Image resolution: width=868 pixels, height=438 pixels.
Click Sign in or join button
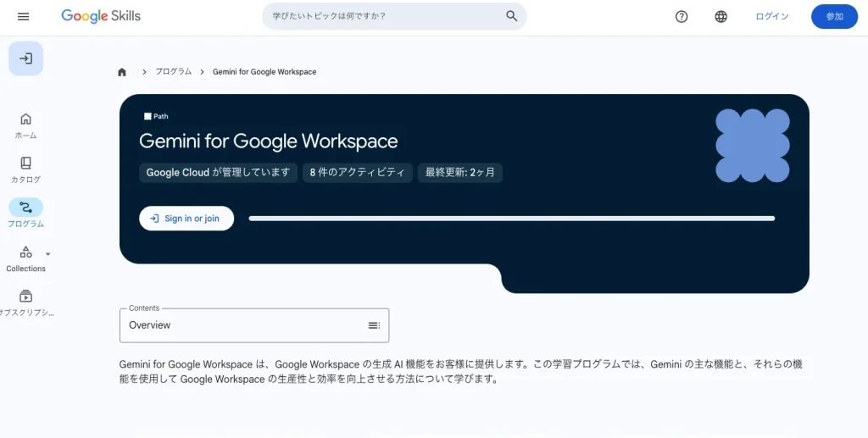pyautogui.click(x=186, y=219)
